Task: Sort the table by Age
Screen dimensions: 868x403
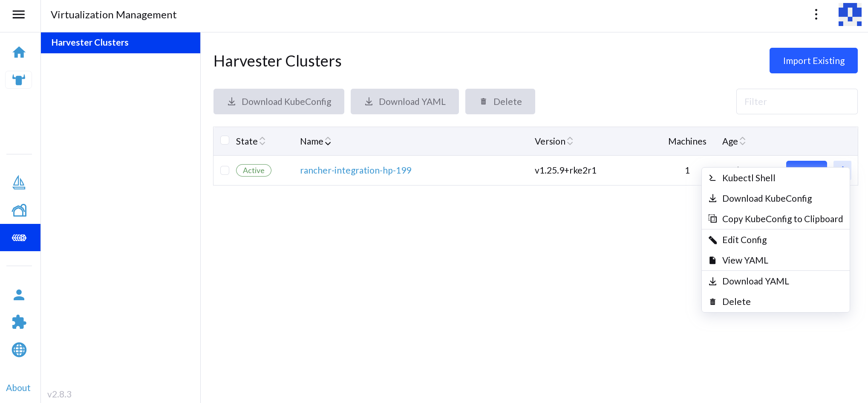Action: [734, 141]
